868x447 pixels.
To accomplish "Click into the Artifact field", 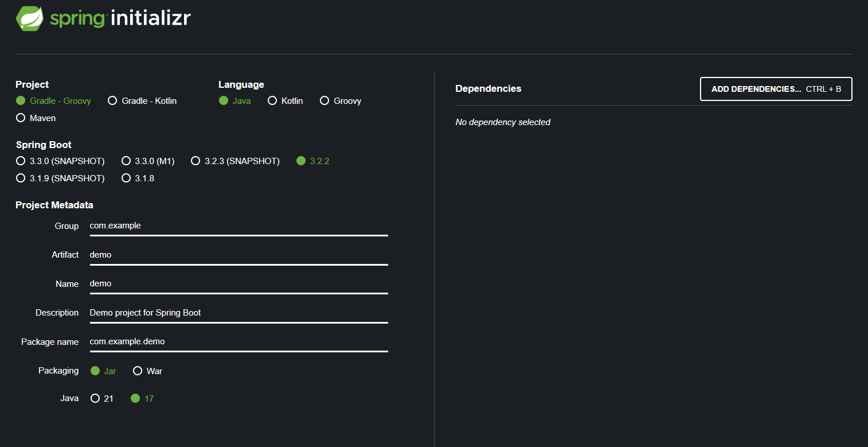I will 239,255.
